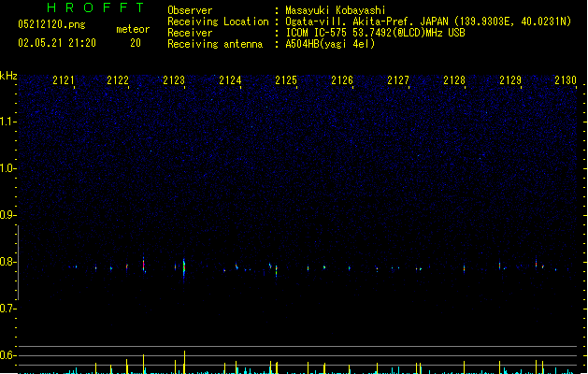Click the 2124 time marker

230,80
